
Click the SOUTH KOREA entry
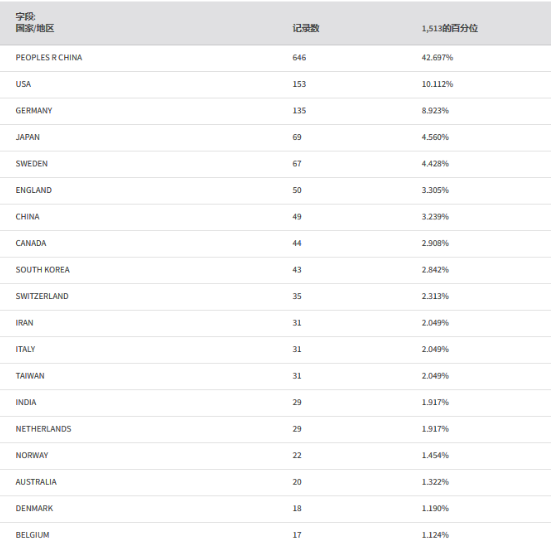[x=43, y=270]
